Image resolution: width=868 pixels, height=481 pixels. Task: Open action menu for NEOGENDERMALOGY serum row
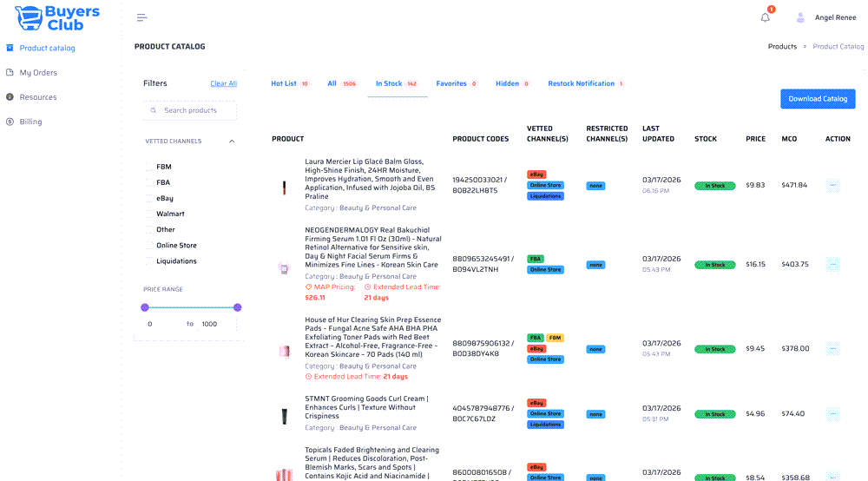pos(832,265)
